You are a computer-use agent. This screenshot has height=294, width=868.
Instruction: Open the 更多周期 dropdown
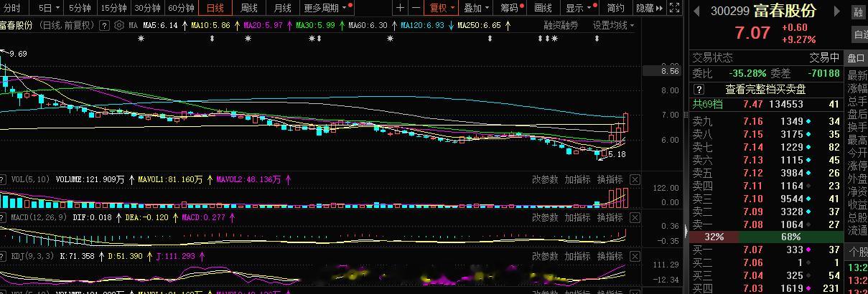[x=327, y=8]
